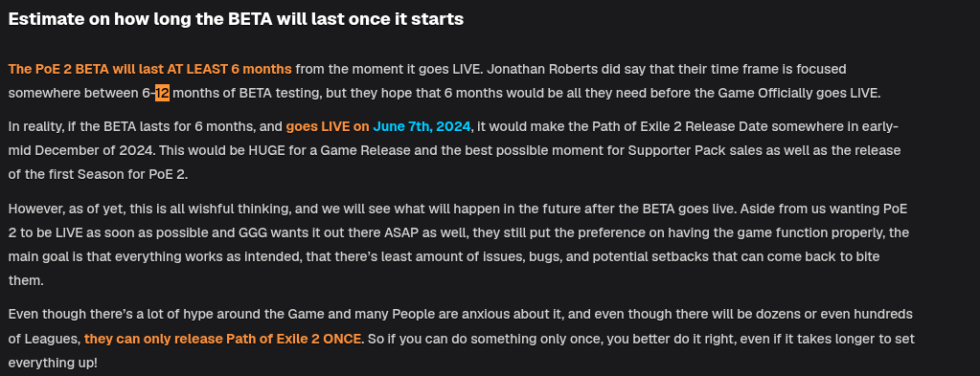Click 'they can only release Path of Exile 2 ONCE'
Image resolution: width=980 pixels, height=376 pixels.
pyautogui.click(x=222, y=339)
